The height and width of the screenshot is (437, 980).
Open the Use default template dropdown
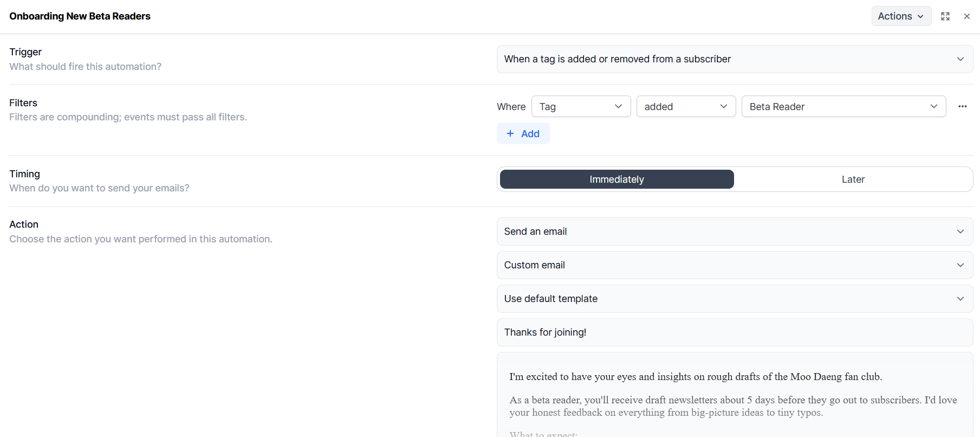pyautogui.click(x=734, y=299)
